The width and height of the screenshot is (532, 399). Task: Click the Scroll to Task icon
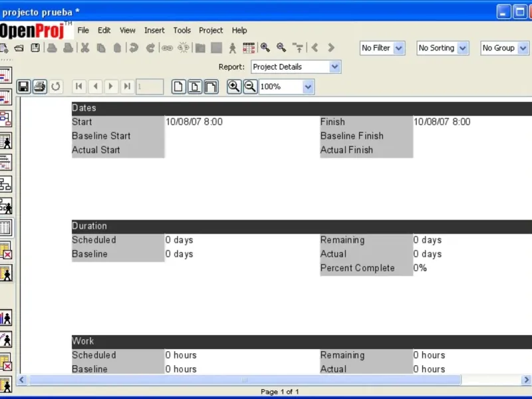tap(298, 48)
